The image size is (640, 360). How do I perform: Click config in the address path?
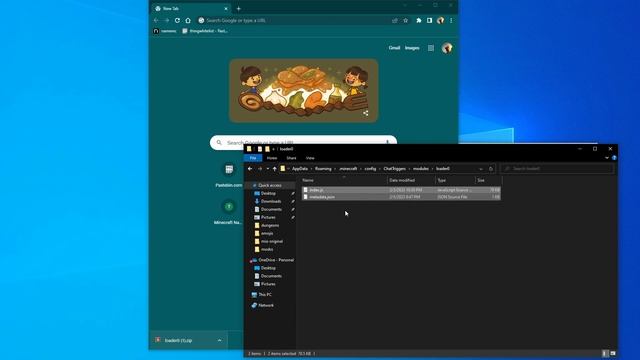click(370, 169)
